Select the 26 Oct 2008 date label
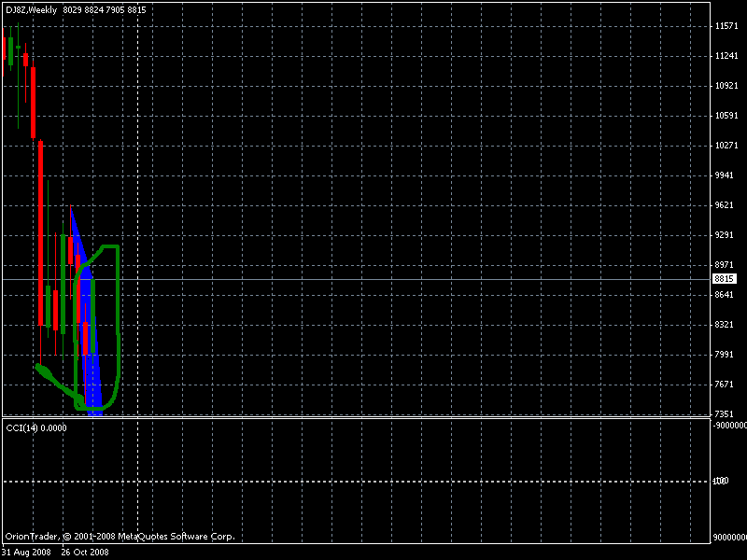The image size is (747, 560). coord(85,553)
